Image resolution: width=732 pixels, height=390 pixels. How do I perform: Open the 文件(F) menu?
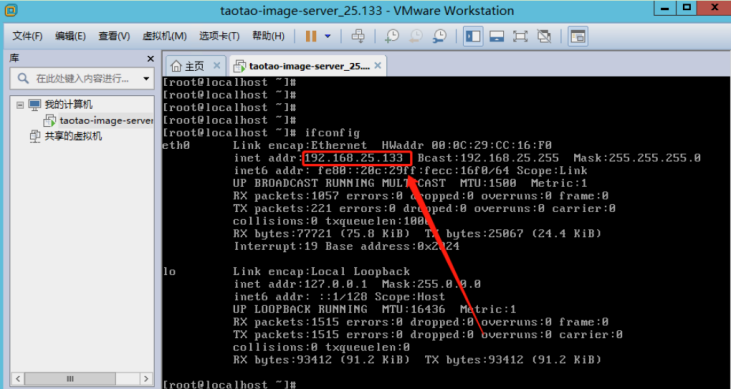click(x=27, y=36)
